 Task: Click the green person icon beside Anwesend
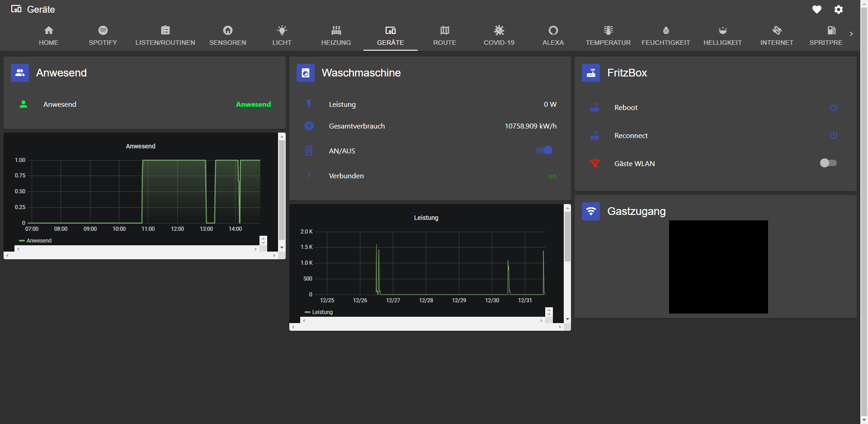click(24, 104)
